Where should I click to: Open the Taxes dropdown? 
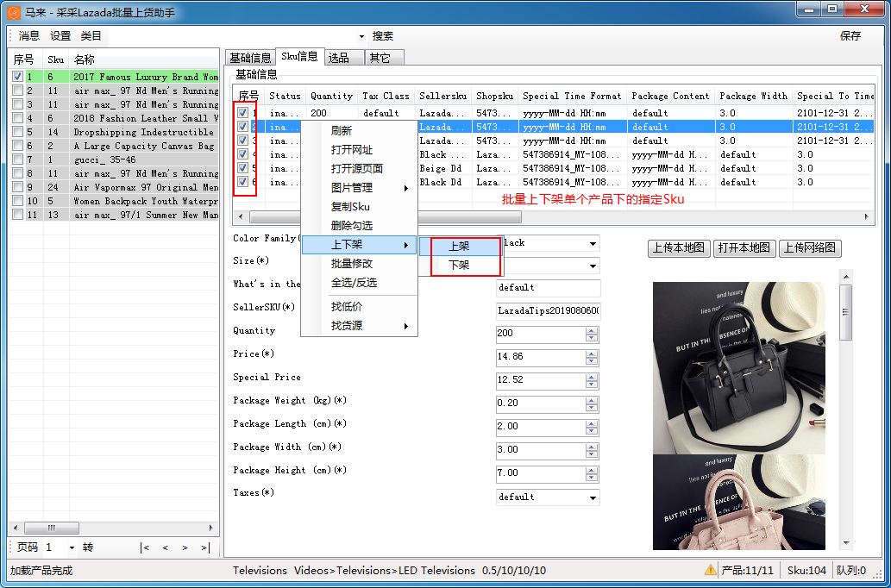coord(593,497)
